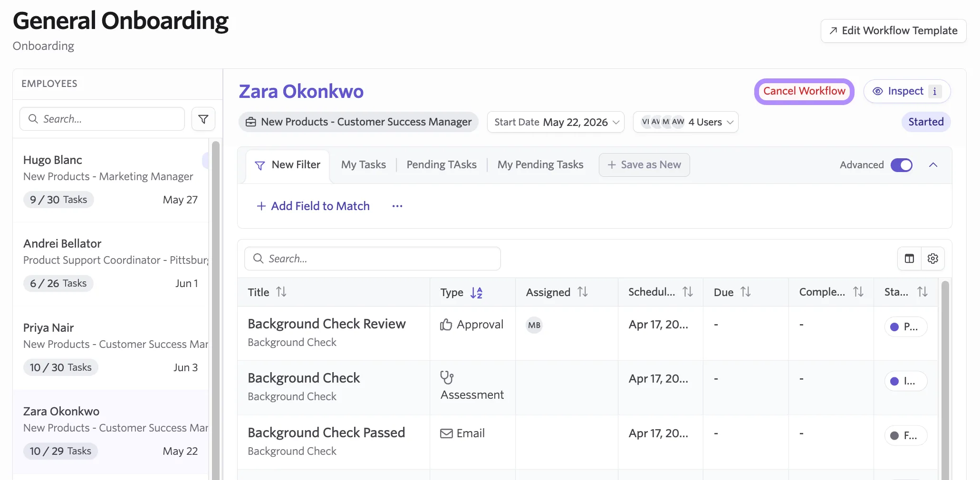980x480 pixels.
Task: Click the Approval thumbs-up type icon
Action: [x=446, y=325]
